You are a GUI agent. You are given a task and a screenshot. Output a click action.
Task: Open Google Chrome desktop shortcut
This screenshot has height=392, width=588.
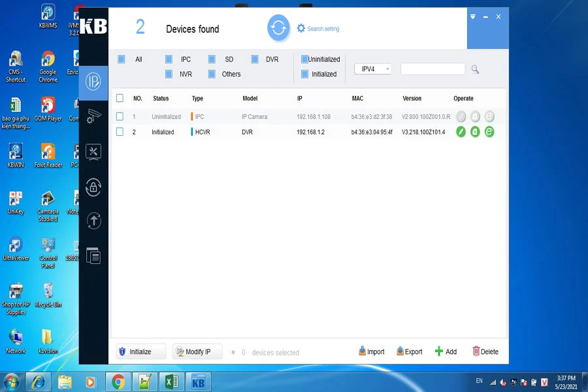click(x=48, y=67)
